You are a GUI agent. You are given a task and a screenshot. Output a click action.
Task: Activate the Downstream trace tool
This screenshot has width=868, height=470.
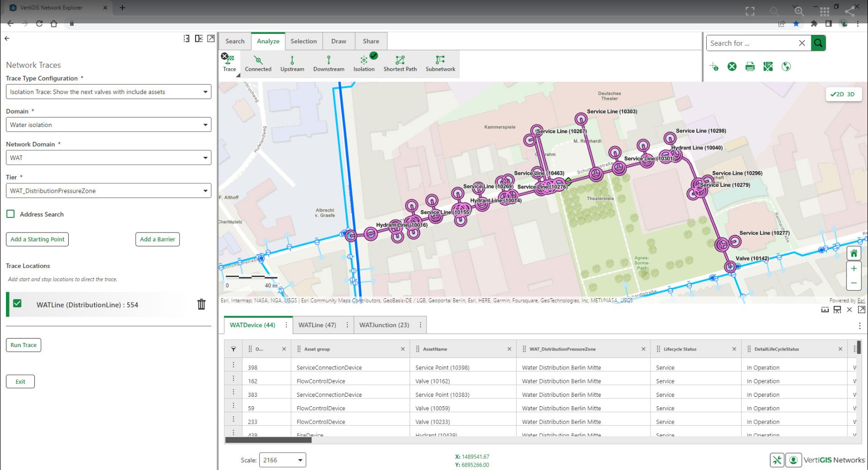(x=328, y=64)
